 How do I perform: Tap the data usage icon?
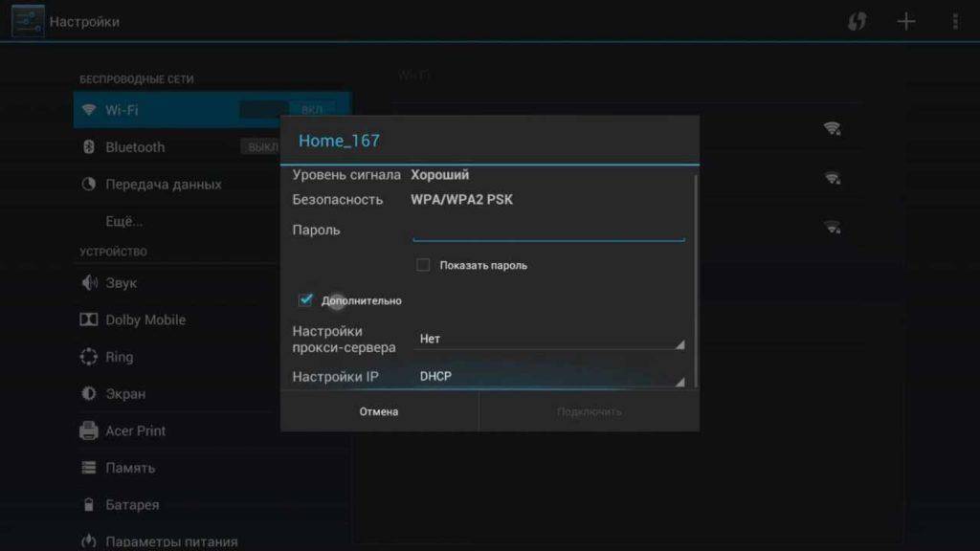click(x=89, y=184)
